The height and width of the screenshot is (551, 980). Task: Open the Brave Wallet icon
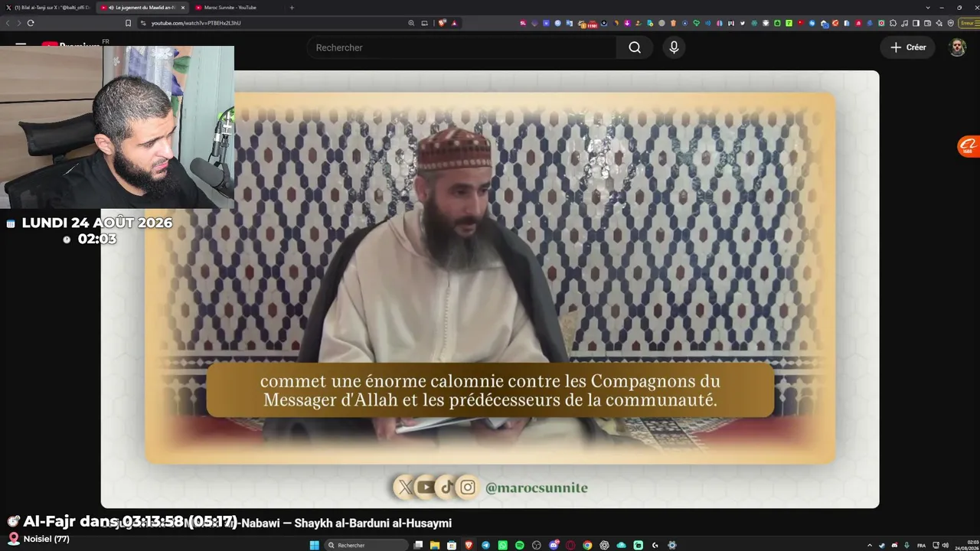click(x=927, y=23)
